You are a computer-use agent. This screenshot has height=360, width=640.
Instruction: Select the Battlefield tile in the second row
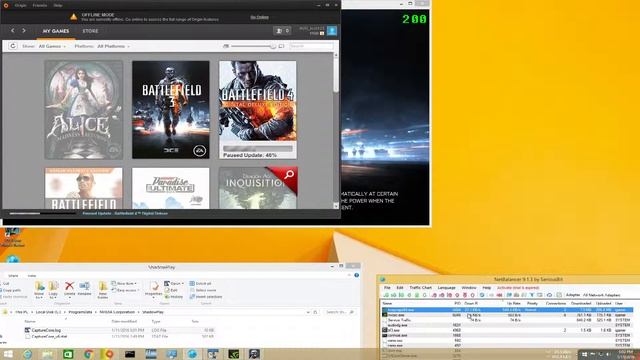(84, 188)
